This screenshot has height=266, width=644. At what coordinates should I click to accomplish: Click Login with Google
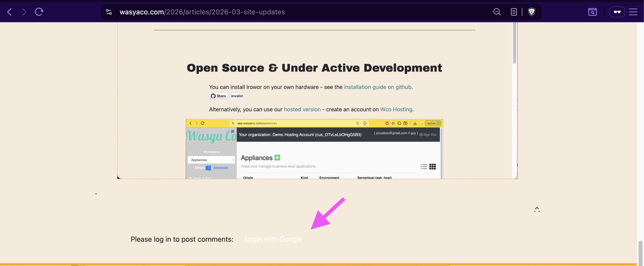(273, 239)
